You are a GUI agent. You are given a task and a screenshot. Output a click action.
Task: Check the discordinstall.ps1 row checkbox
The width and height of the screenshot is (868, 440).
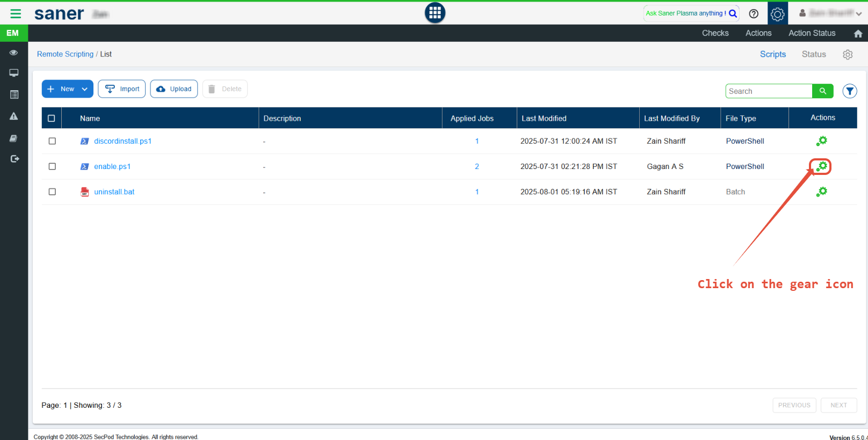pyautogui.click(x=52, y=141)
